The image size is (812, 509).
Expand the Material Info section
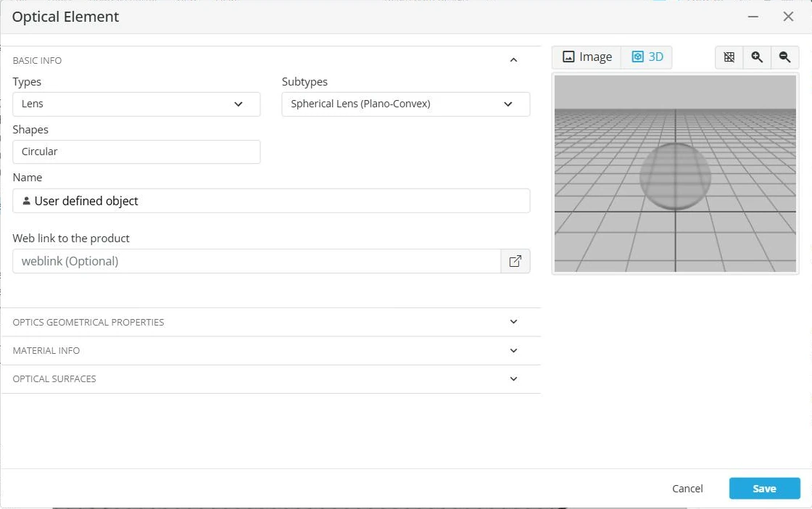click(271, 350)
